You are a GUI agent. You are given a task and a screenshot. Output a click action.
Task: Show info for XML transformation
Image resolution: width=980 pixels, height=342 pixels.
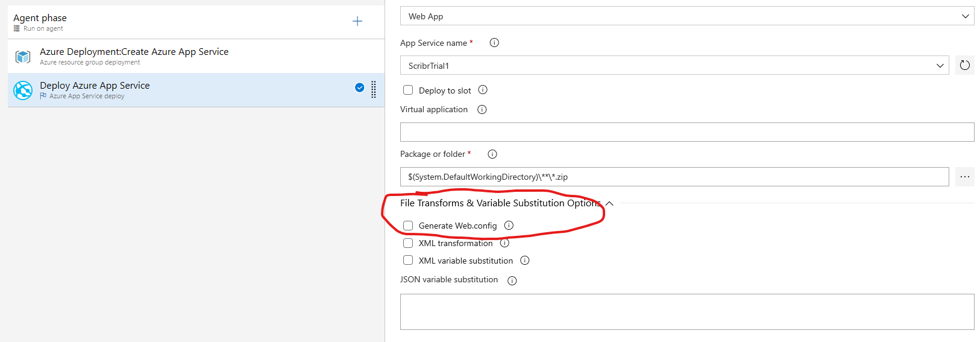[x=505, y=243]
